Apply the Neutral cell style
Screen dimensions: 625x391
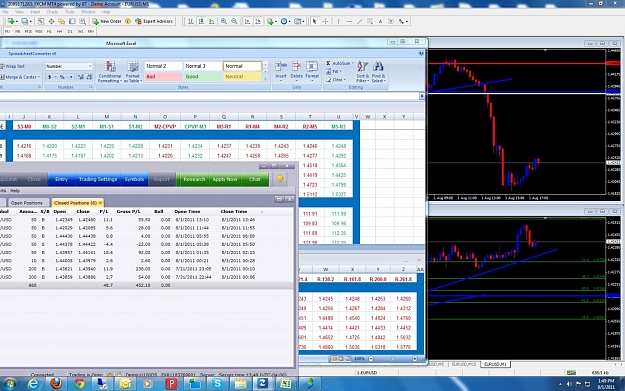pyautogui.click(x=242, y=77)
